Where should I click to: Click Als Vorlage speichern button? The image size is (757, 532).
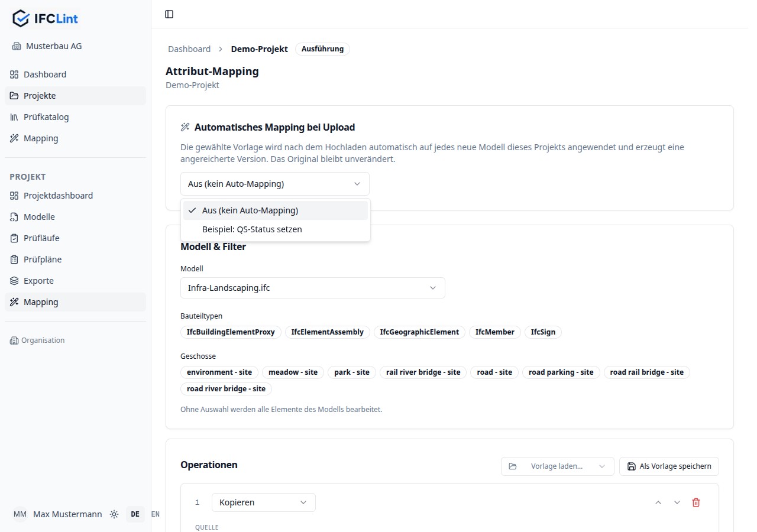coord(669,466)
